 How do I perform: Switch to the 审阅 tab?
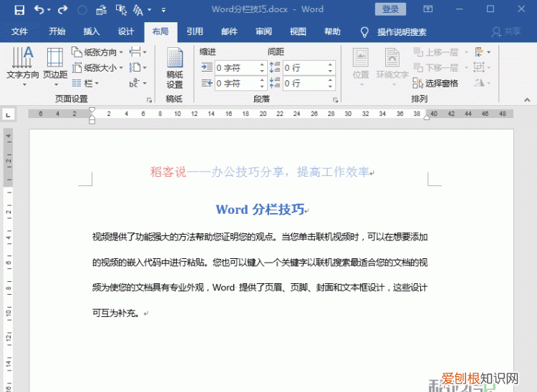coord(263,31)
